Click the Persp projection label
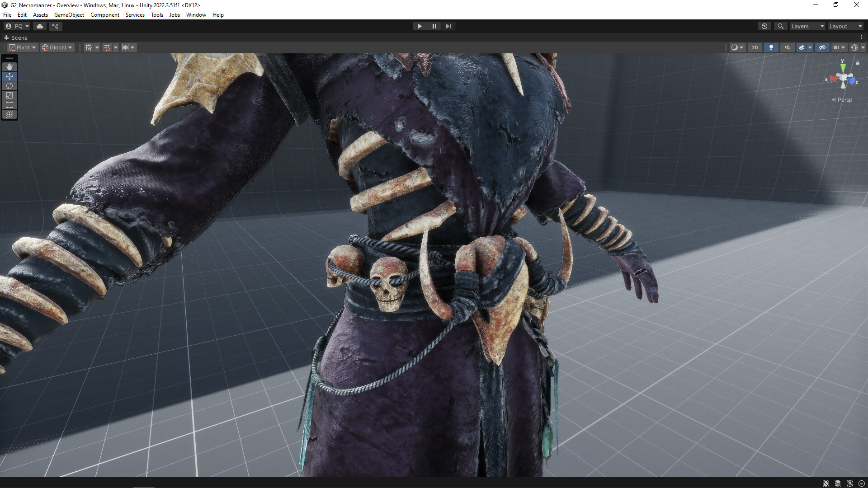The image size is (868, 488). click(x=844, y=100)
